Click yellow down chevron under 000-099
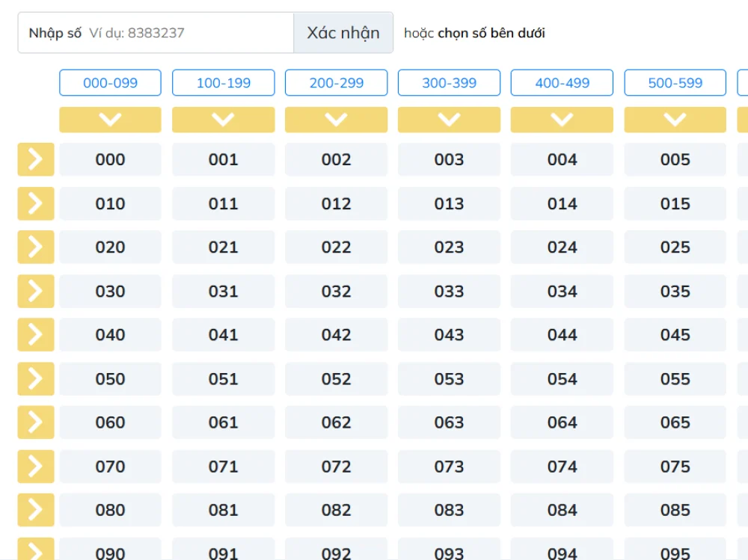 point(110,119)
